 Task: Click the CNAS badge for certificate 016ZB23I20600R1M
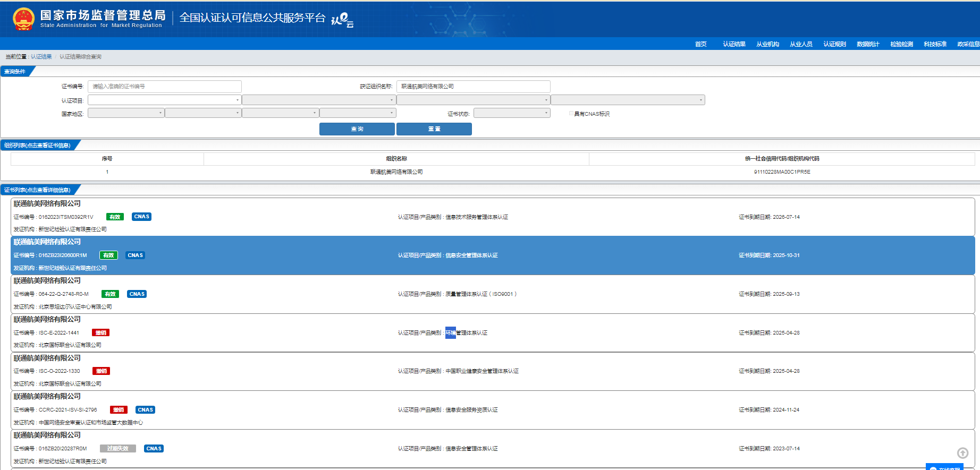tap(135, 255)
